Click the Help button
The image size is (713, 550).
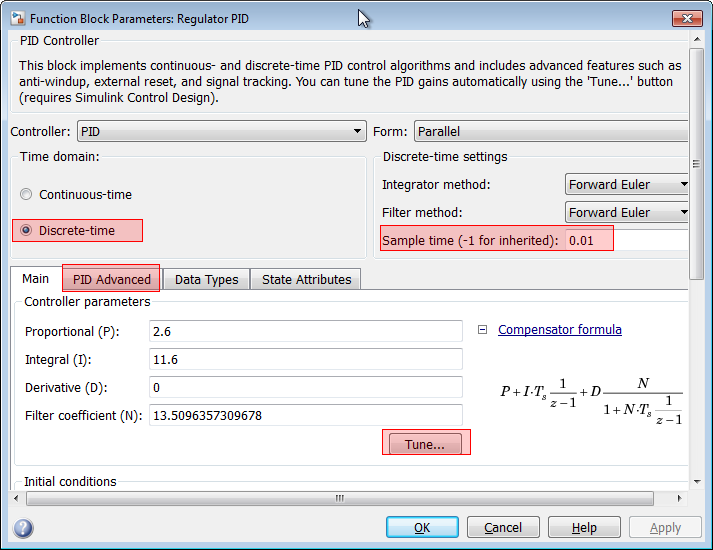tap(584, 528)
